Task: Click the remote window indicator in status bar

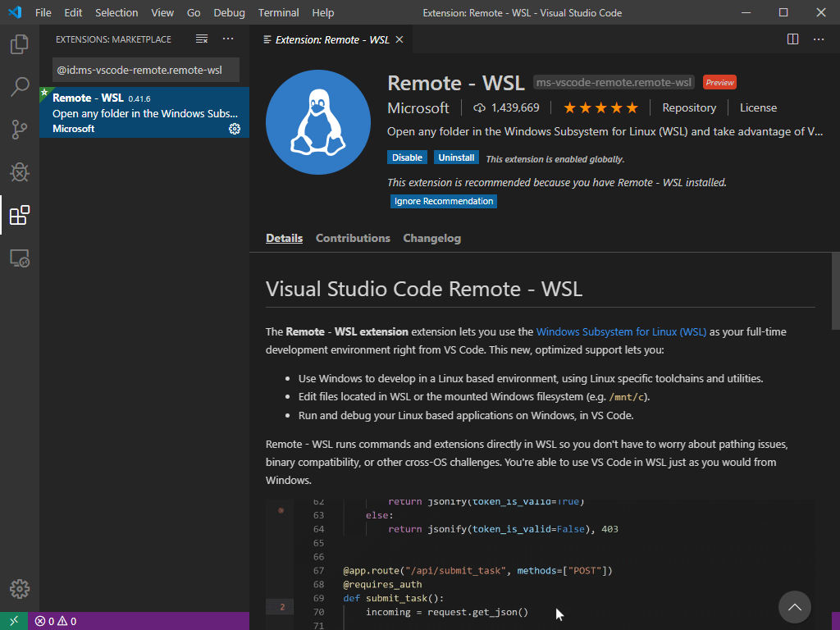Action: point(14,621)
